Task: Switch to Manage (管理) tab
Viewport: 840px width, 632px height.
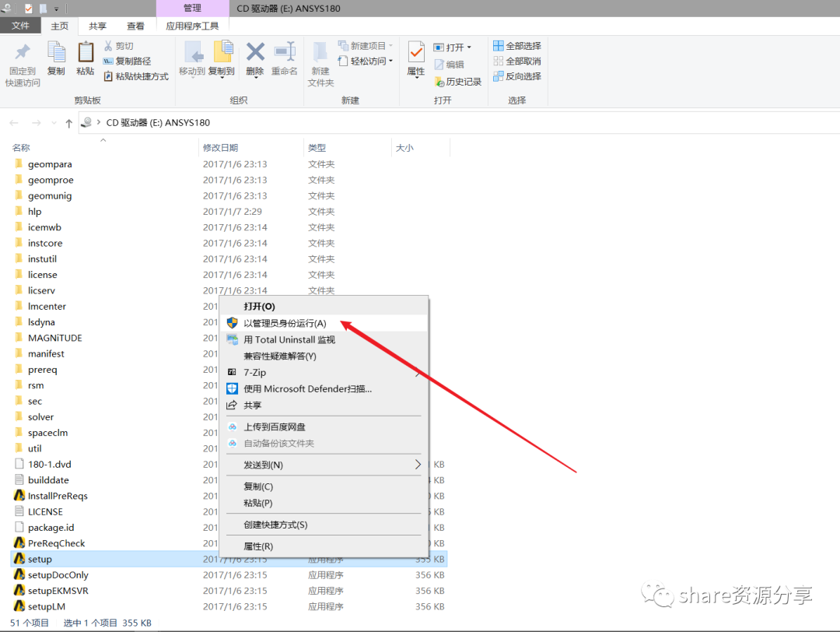Action: pyautogui.click(x=192, y=8)
